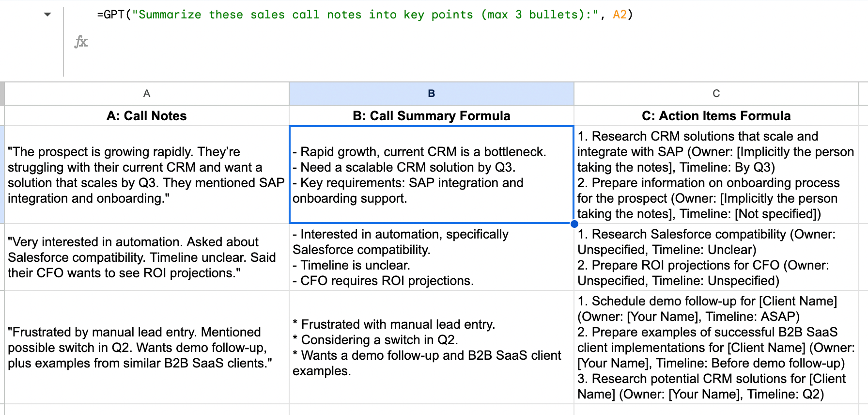Click the fx function icon
The height and width of the screenshot is (415, 868).
[81, 42]
